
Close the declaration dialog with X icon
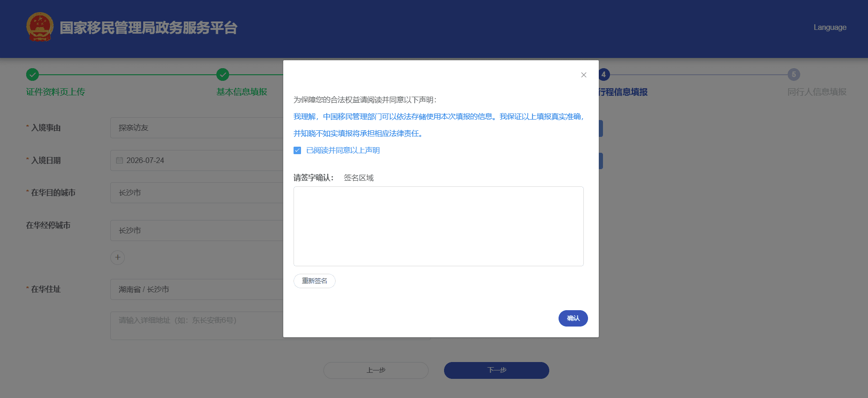(x=583, y=75)
